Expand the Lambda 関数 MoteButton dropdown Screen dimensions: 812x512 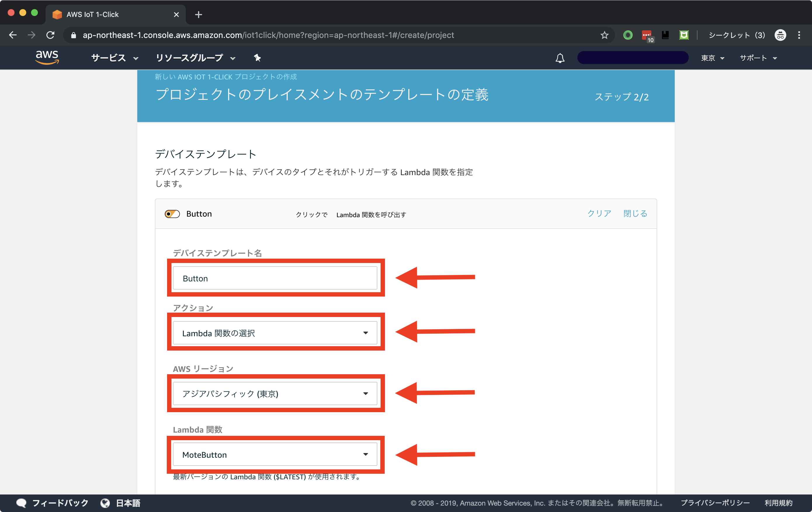point(275,454)
